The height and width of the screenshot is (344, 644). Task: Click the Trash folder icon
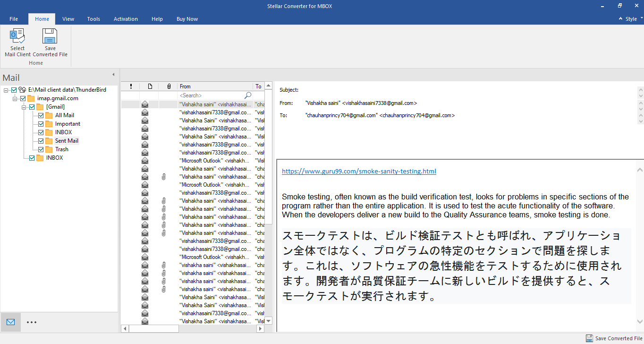pyautogui.click(x=49, y=149)
